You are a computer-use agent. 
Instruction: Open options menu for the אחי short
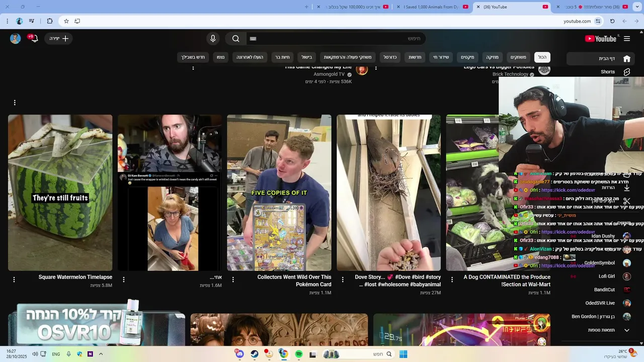click(x=124, y=280)
